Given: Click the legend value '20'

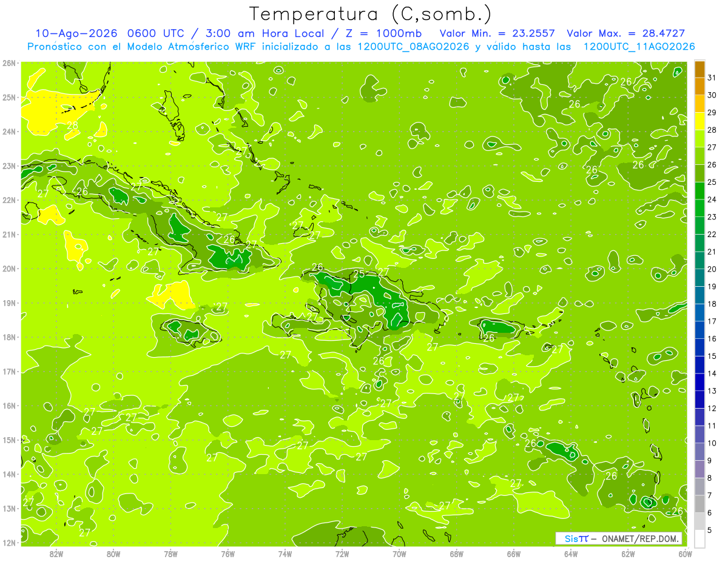Looking at the screenshot, I should tap(712, 269).
